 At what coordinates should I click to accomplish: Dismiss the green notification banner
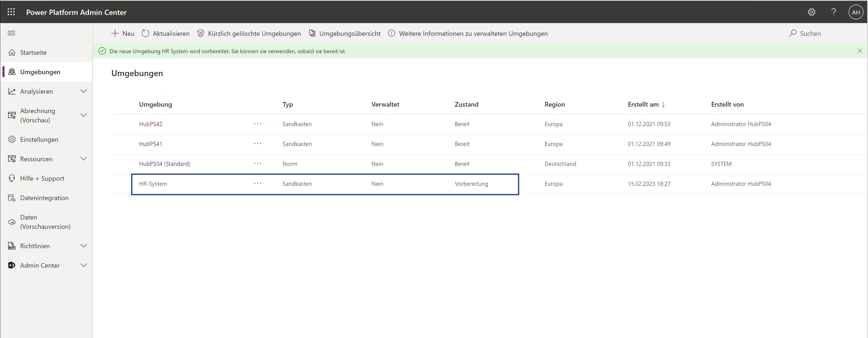860,51
